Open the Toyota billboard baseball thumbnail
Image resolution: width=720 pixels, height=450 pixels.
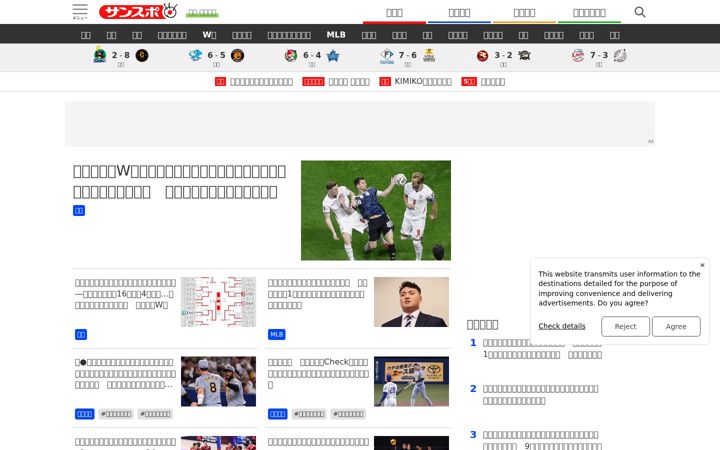411,381
